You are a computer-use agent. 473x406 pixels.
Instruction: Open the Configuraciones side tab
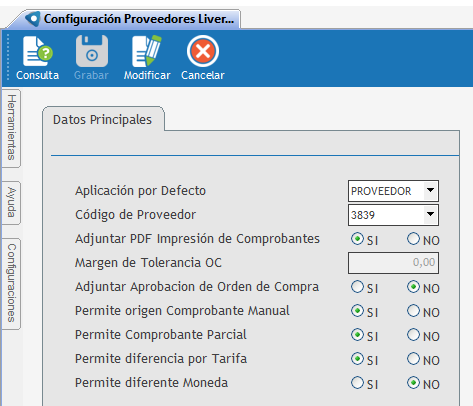[x=12, y=284]
